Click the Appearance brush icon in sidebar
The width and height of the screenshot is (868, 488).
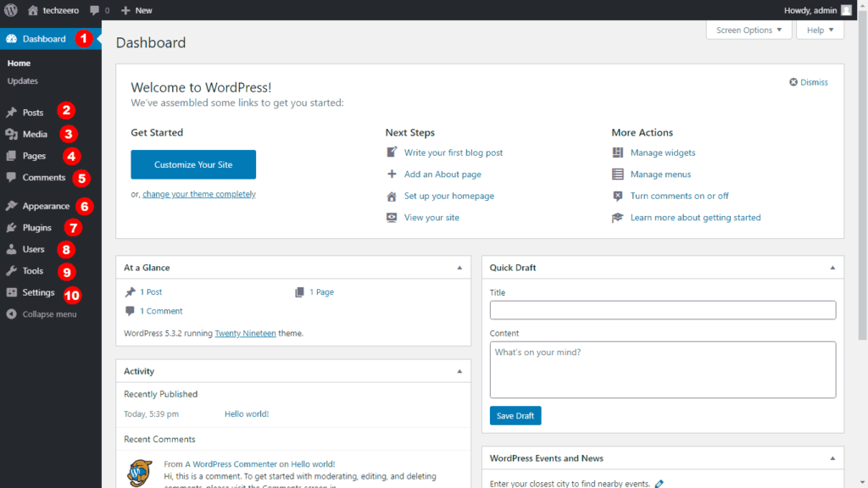[11, 206]
